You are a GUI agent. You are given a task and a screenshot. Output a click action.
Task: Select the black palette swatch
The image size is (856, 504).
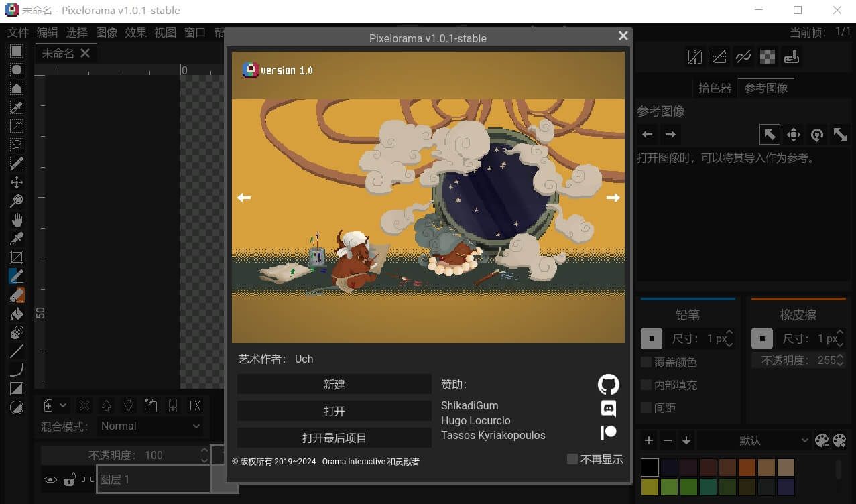click(650, 467)
